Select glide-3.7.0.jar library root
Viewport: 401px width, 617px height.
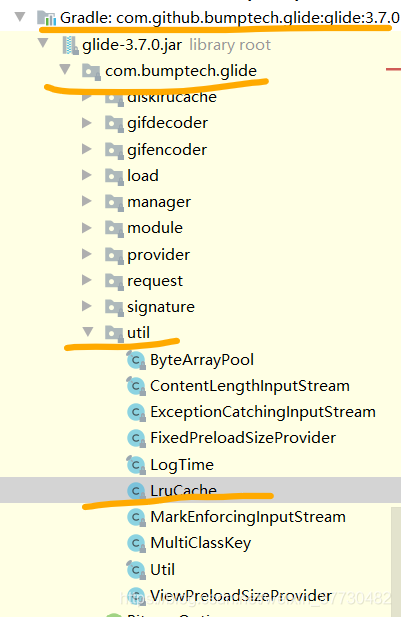(x=176, y=45)
